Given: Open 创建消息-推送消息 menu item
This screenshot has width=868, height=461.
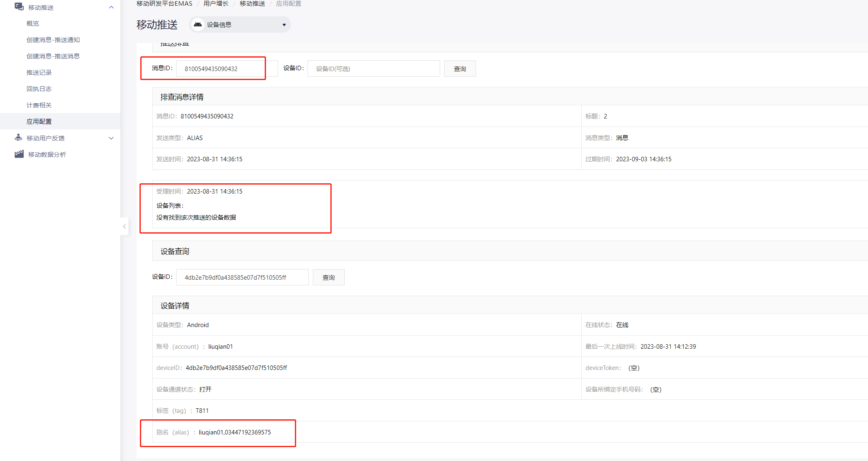Looking at the screenshot, I should click(x=53, y=56).
